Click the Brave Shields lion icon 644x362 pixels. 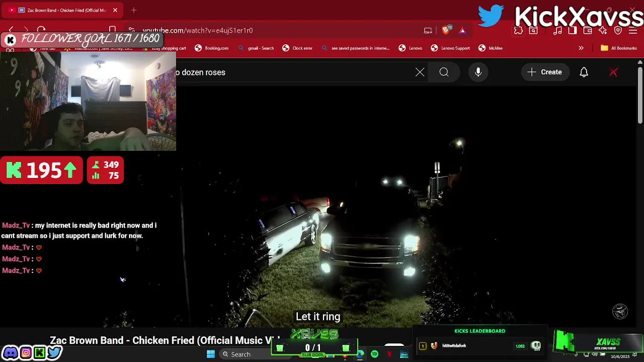point(446,30)
